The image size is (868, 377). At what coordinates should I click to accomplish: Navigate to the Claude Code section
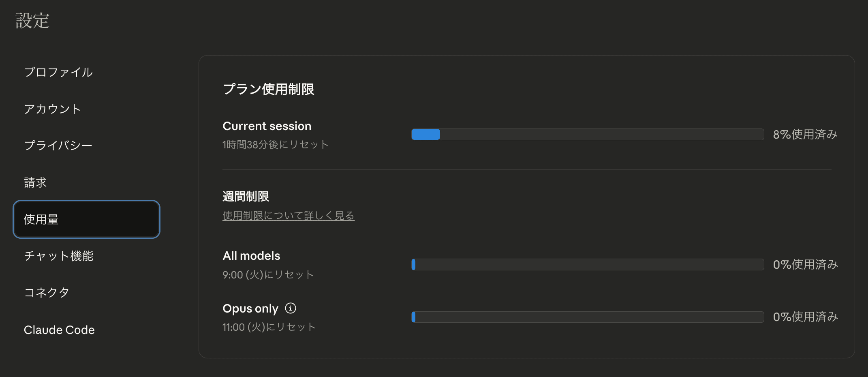(x=59, y=330)
